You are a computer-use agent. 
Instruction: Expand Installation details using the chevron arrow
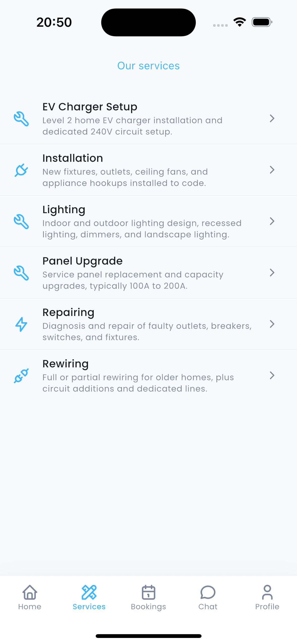272,170
